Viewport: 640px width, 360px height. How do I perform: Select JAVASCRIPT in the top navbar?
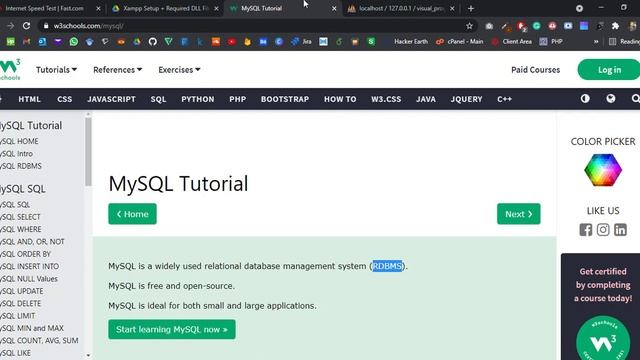pyautogui.click(x=111, y=99)
